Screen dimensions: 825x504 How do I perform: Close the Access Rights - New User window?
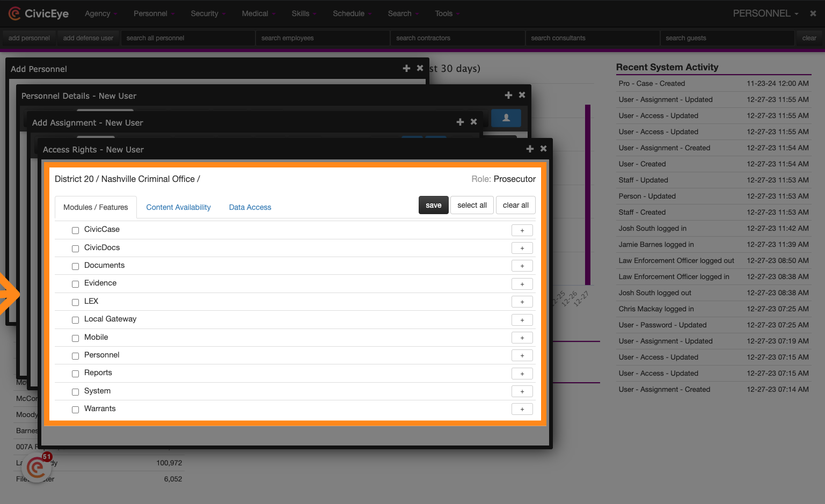click(543, 149)
